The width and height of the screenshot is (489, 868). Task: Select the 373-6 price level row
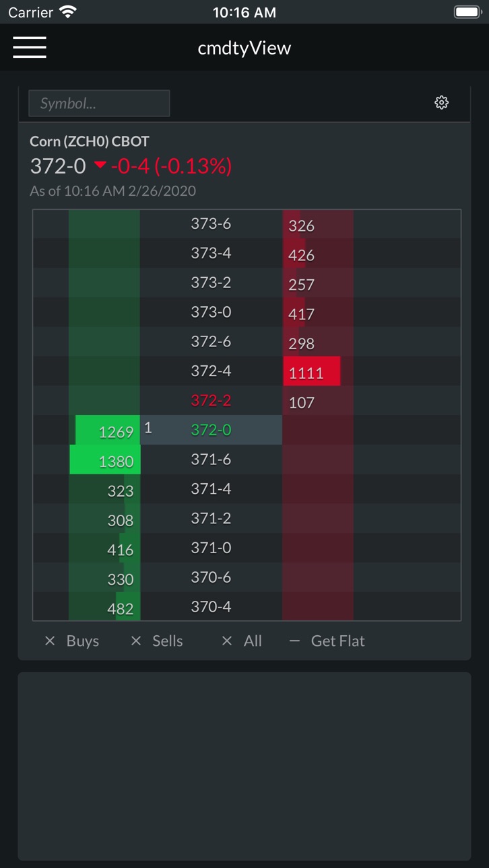(247, 223)
